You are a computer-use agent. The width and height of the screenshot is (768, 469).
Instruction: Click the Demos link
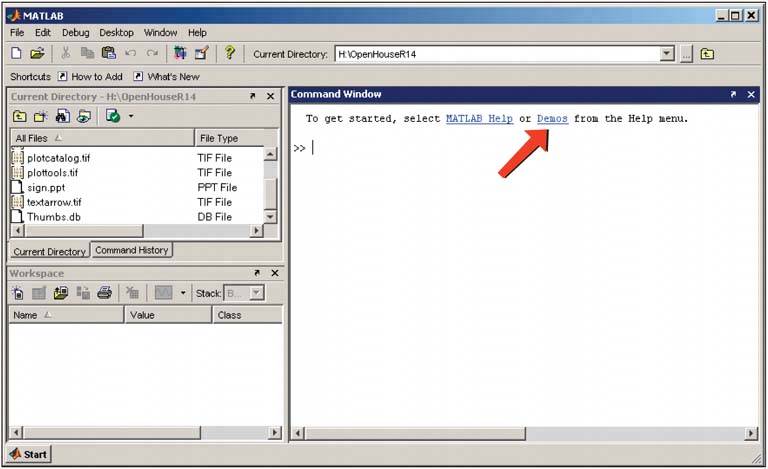552,119
